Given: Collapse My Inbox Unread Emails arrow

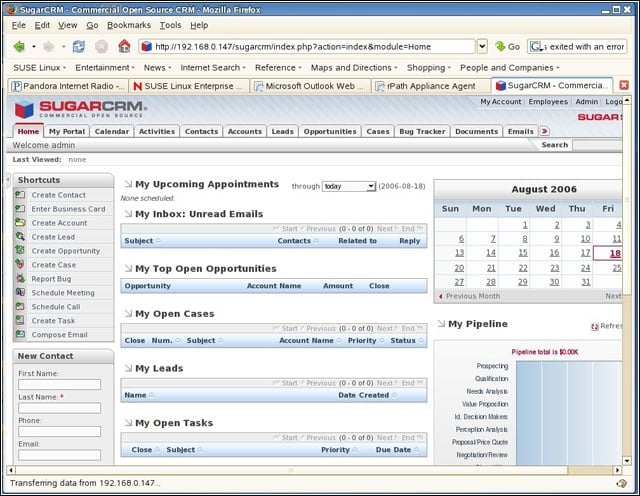Looking at the screenshot, I should [x=128, y=214].
